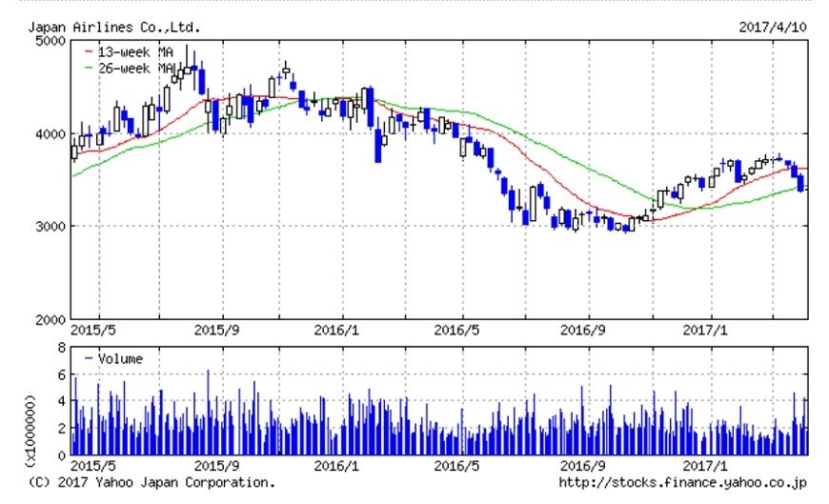Select the 13-week MA legend entry
Screen dimensions: 829x504
[124, 52]
